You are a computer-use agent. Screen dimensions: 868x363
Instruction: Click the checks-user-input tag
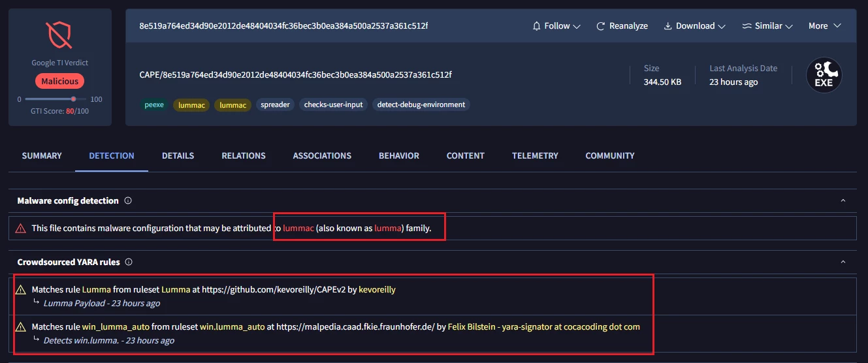(334, 104)
